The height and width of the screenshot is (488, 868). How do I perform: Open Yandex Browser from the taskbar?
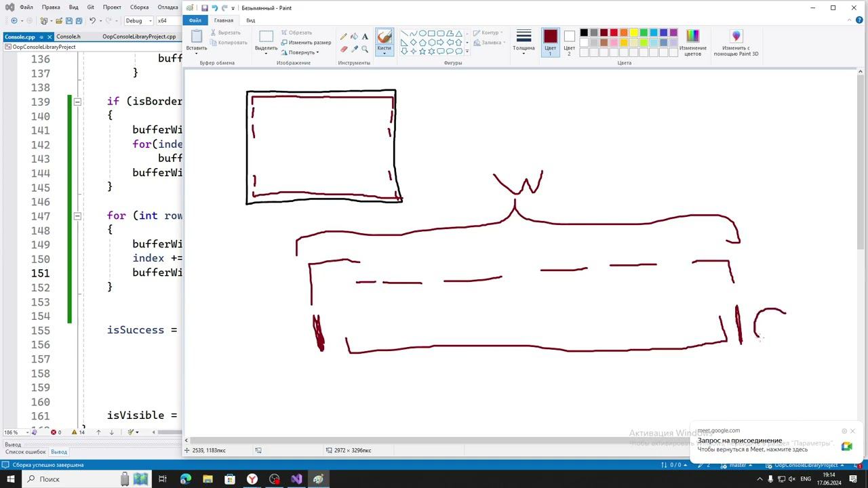(x=252, y=479)
